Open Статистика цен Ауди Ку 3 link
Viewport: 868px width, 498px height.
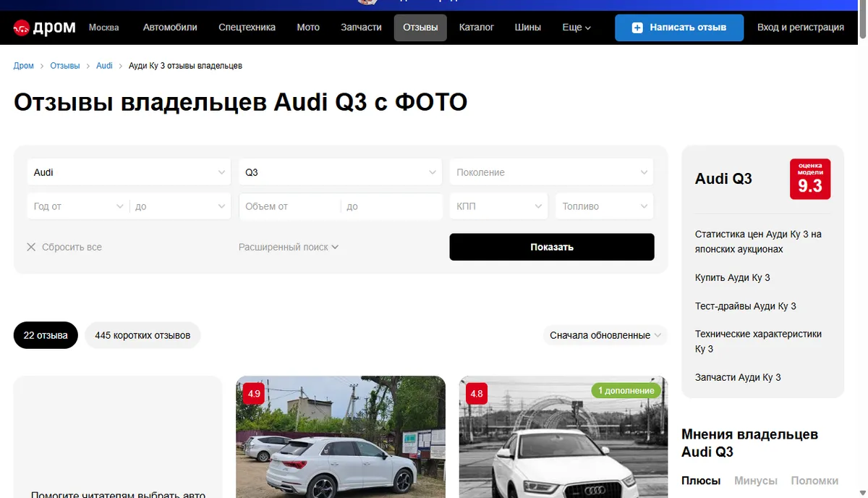point(758,242)
